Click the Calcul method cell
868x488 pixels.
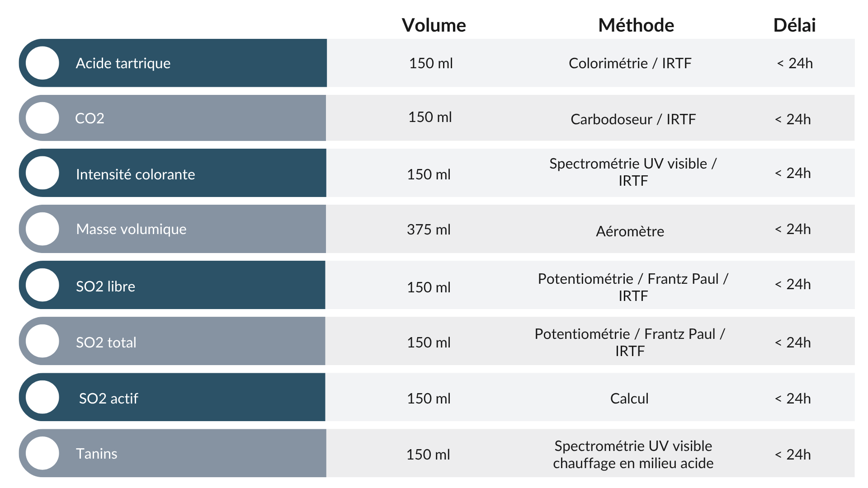point(629,399)
